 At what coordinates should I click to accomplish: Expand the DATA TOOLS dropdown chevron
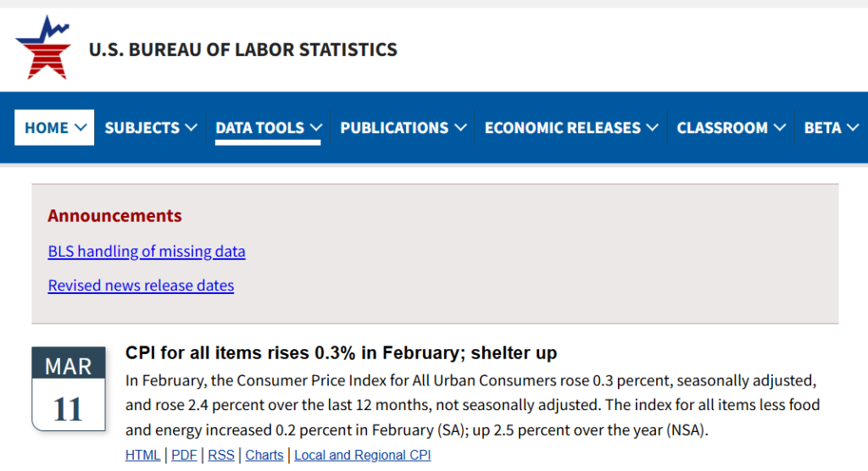(315, 128)
